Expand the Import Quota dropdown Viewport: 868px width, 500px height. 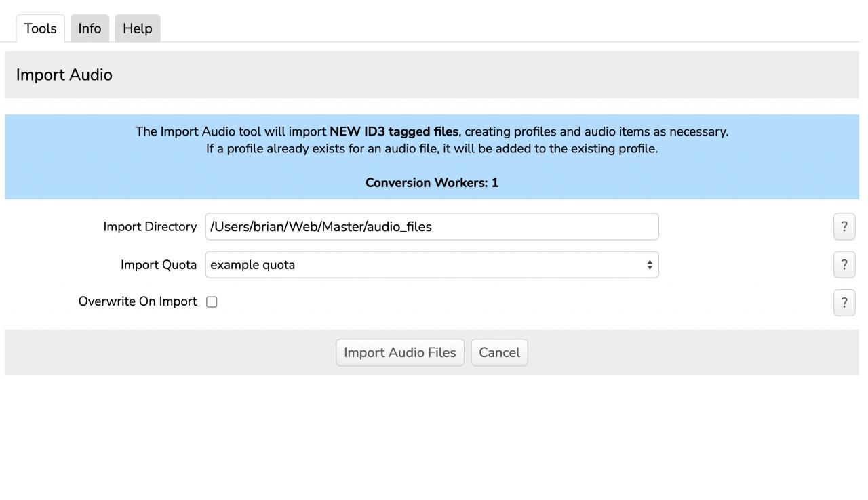[431, 265]
